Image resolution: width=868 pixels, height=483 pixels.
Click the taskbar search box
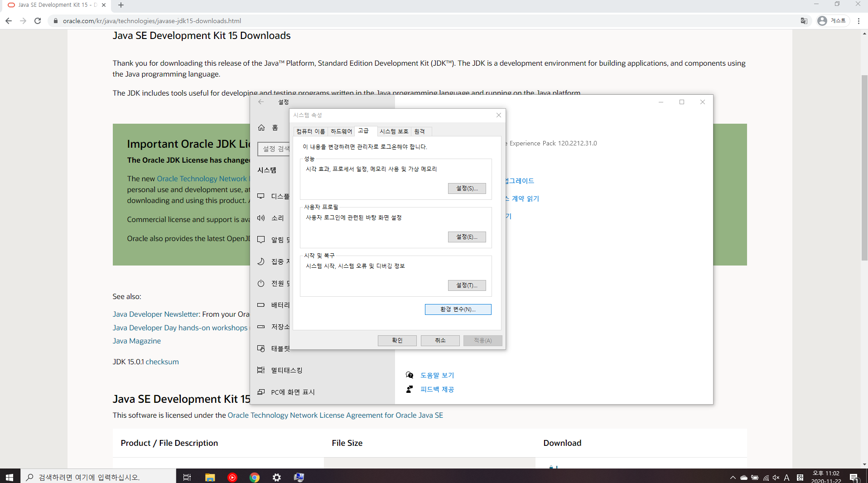(98, 477)
